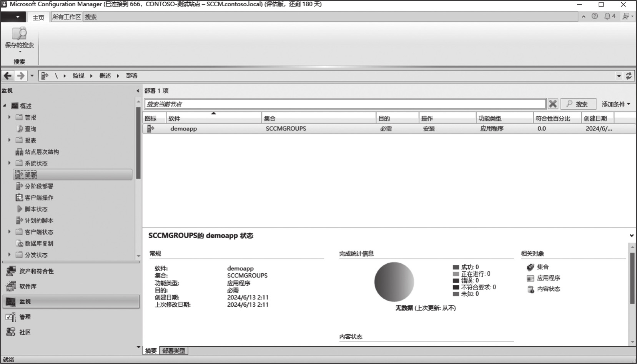Collapse the 监视 navigation pane arrow

[138, 91]
